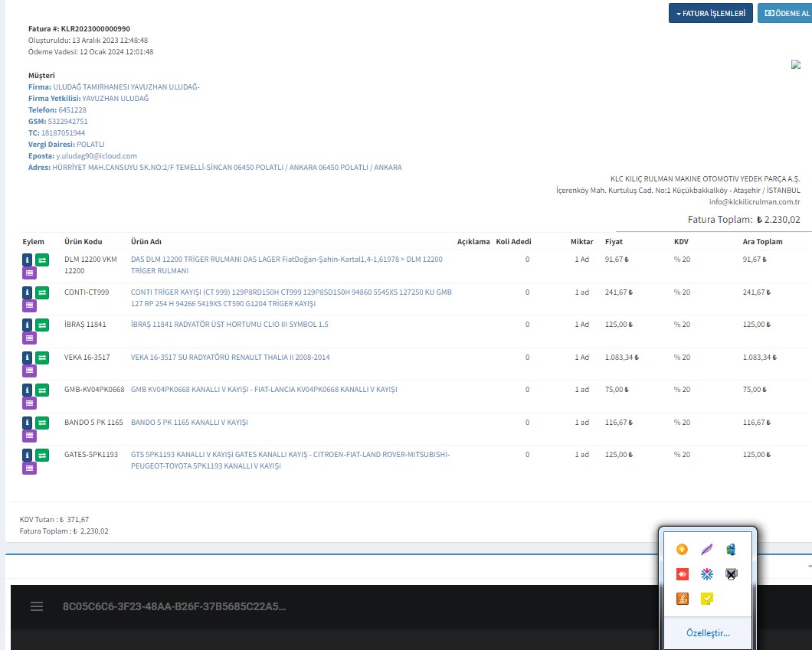Click purple list icon for BANDO 5 PK 1165
Viewport: 812px width, 650px height.
[28, 436]
